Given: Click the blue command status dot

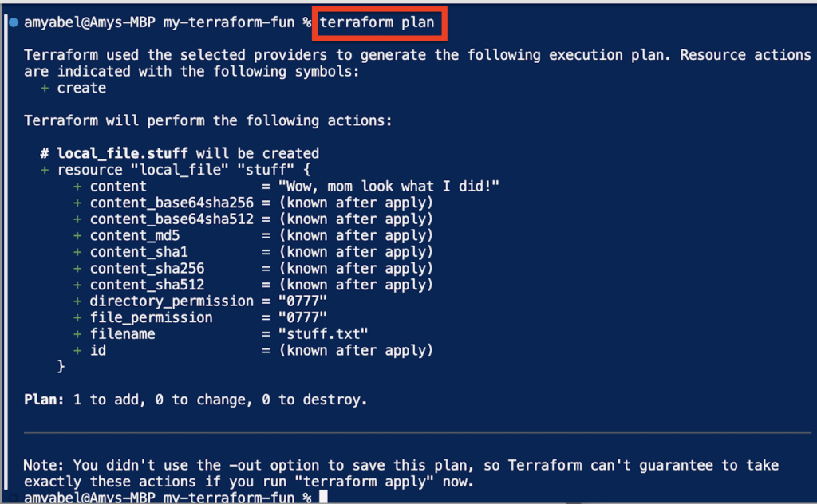Looking at the screenshot, I should pyautogui.click(x=12, y=22).
